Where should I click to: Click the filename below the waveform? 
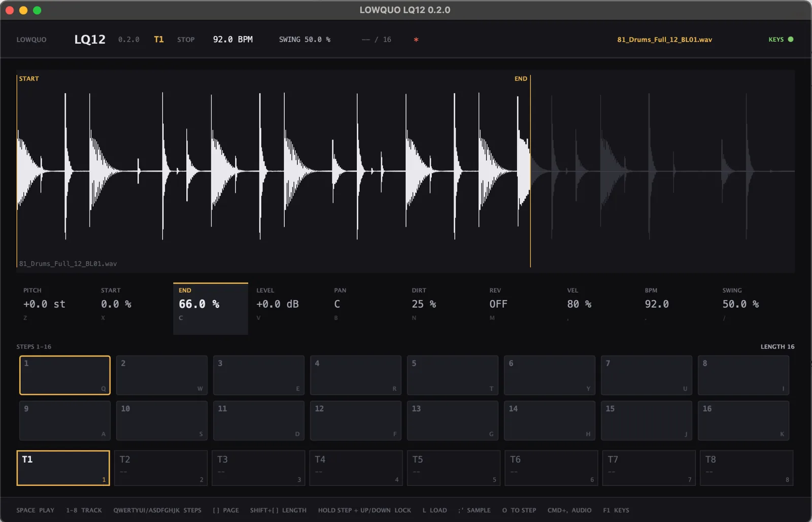pyautogui.click(x=68, y=264)
